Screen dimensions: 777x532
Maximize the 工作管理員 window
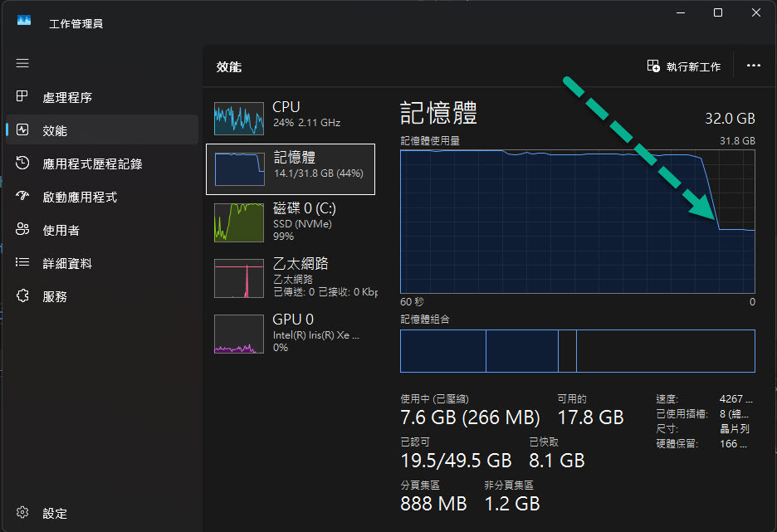[718, 12]
